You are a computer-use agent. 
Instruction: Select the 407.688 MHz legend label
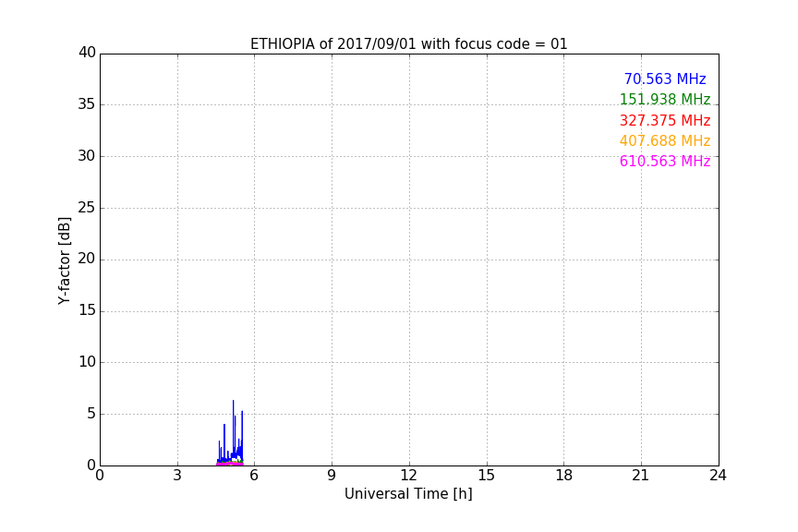[x=665, y=141]
